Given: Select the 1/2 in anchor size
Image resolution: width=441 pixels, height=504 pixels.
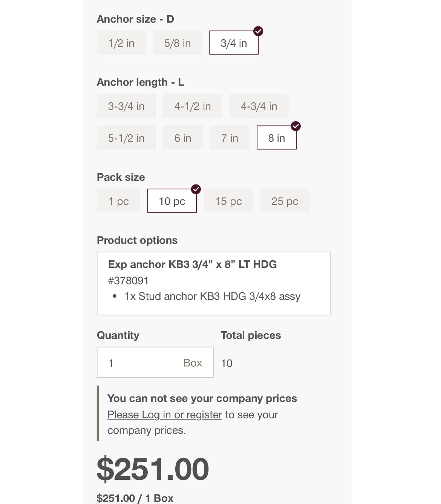Looking at the screenshot, I should [x=121, y=43].
